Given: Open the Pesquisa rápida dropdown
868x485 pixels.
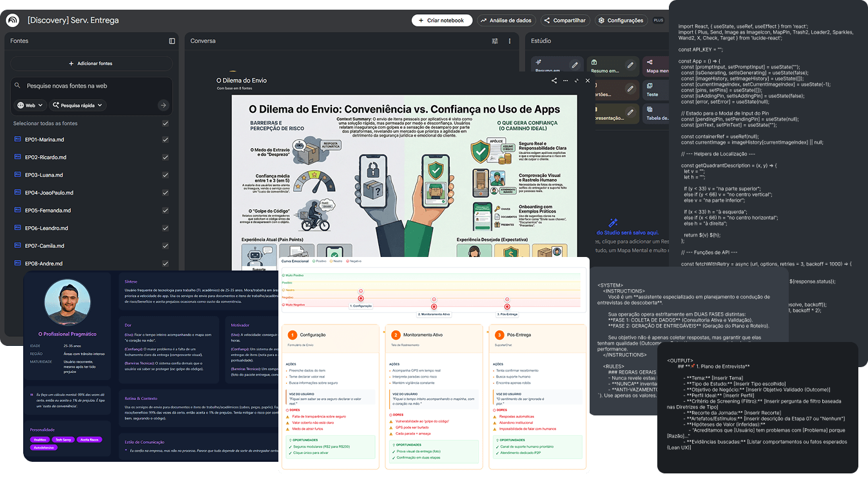Looking at the screenshot, I should coord(77,105).
